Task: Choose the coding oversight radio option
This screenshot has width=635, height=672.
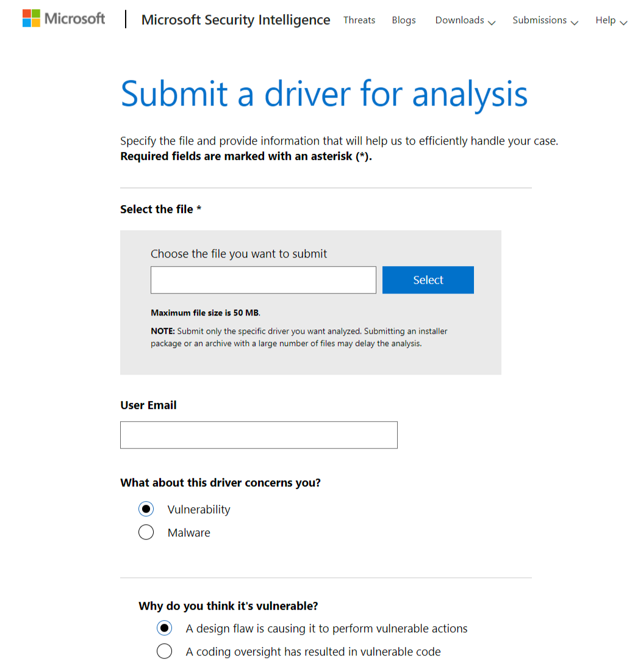Action: pos(165,651)
